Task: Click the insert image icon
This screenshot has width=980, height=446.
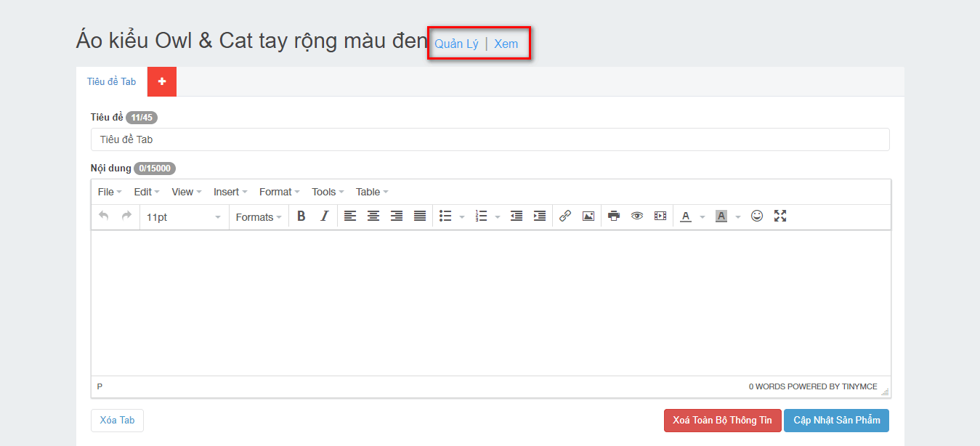Action: tap(588, 216)
